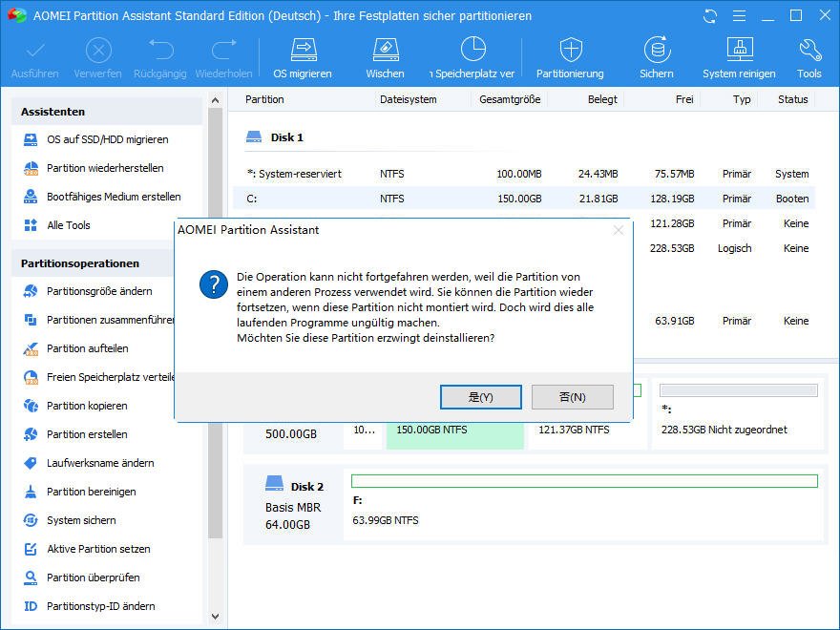This screenshot has width=840, height=630.
Task: Open Alle Tools in the sidebar
Action: click(x=69, y=225)
